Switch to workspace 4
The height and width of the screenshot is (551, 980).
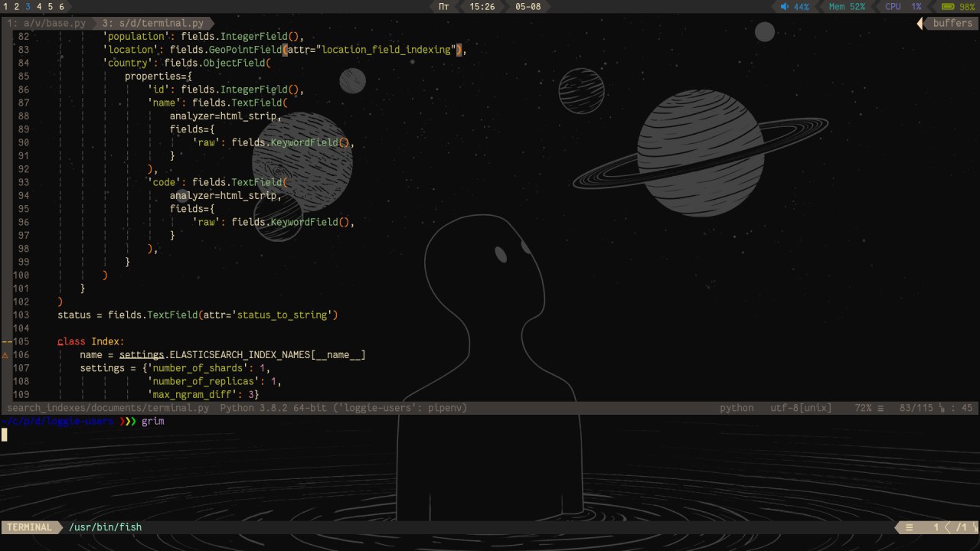[x=39, y=6]
